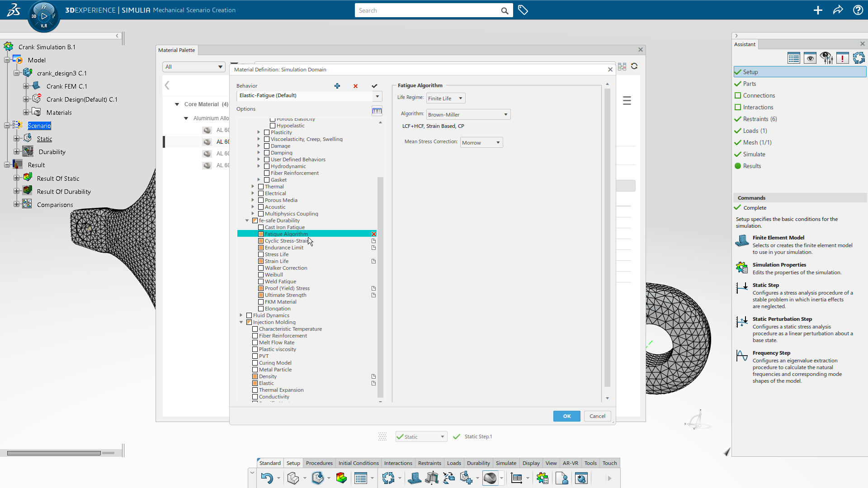Click the refresh icon in Material Palette
Screen dimensions: 868x488
point(634,66)
